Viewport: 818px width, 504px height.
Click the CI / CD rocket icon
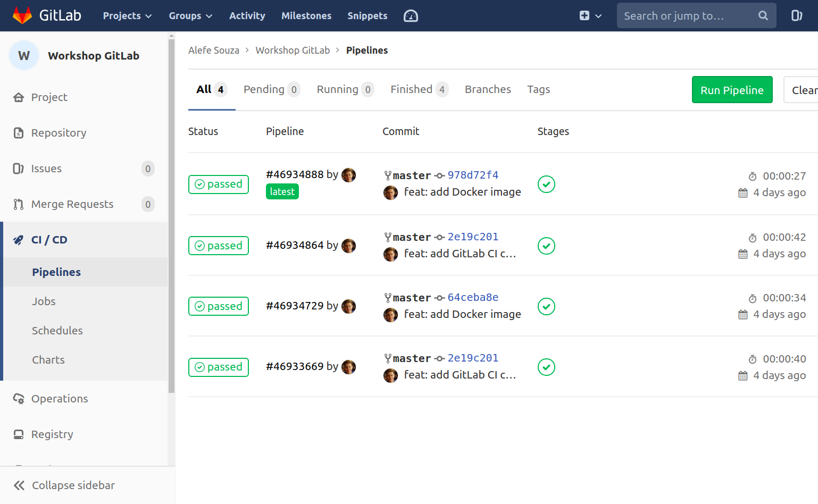coord(19,240)
